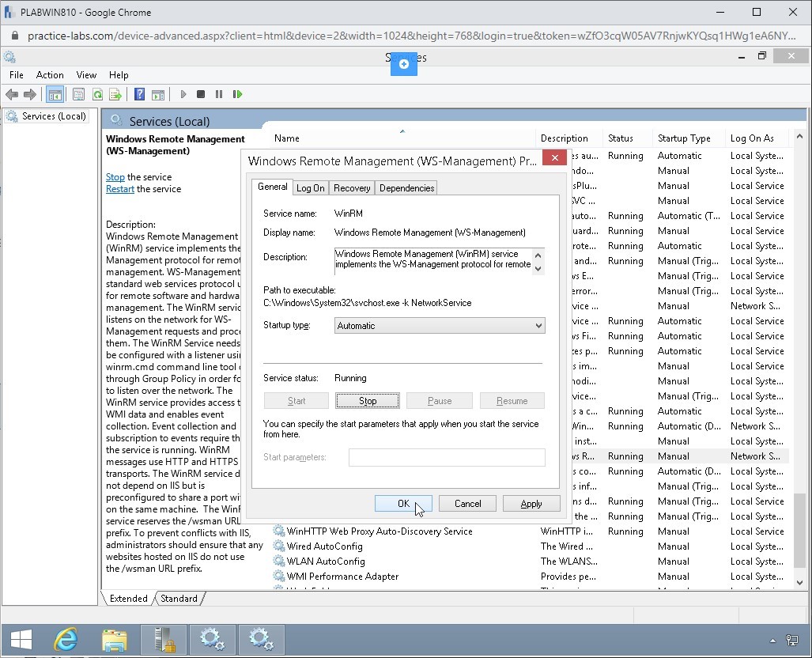Image resolution: width=812 pixels, height=658 pixels.
Task: Confirm the dialog with OK
Action: [403, 504]
